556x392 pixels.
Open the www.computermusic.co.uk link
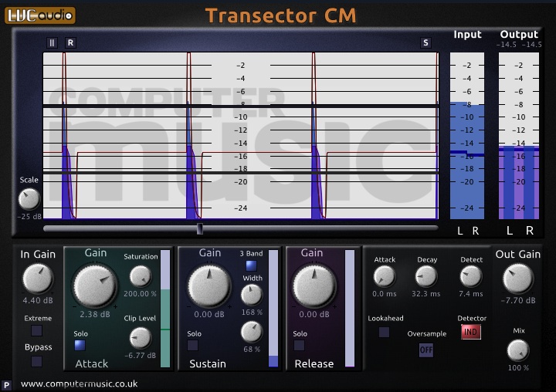point(79,384)
